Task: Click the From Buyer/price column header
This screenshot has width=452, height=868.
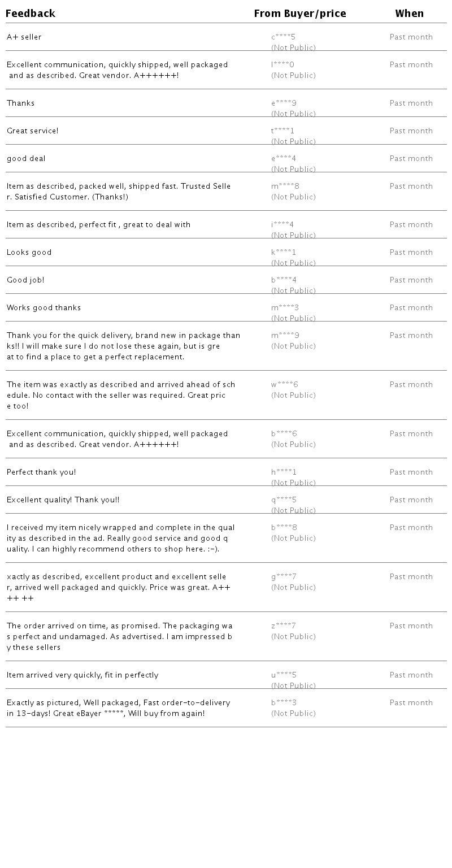Action: [x=299, y=14]
